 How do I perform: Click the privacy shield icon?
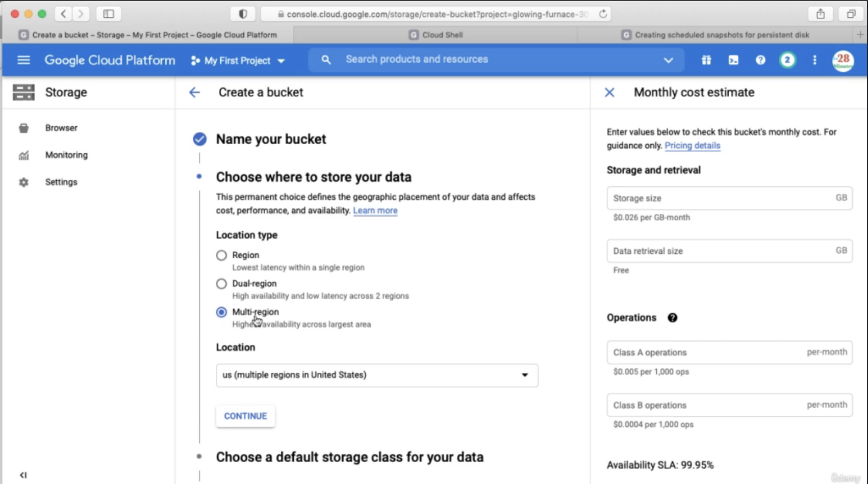243,14
